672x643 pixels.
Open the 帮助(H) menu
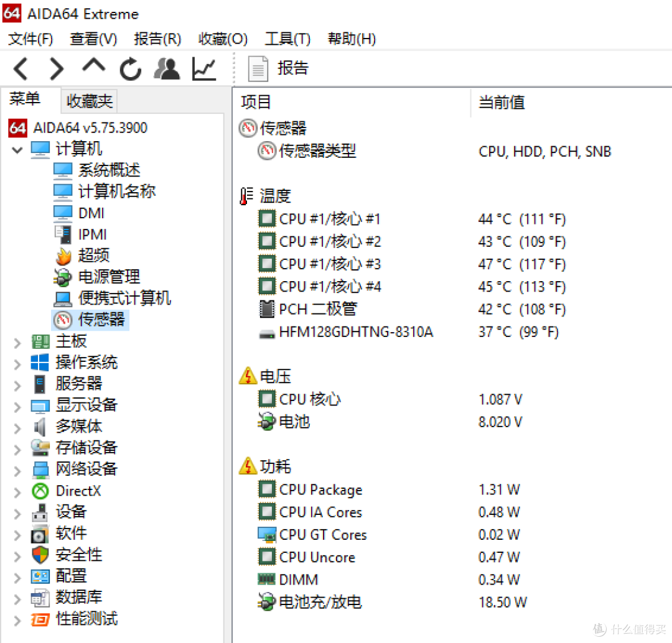coord(352,39)
